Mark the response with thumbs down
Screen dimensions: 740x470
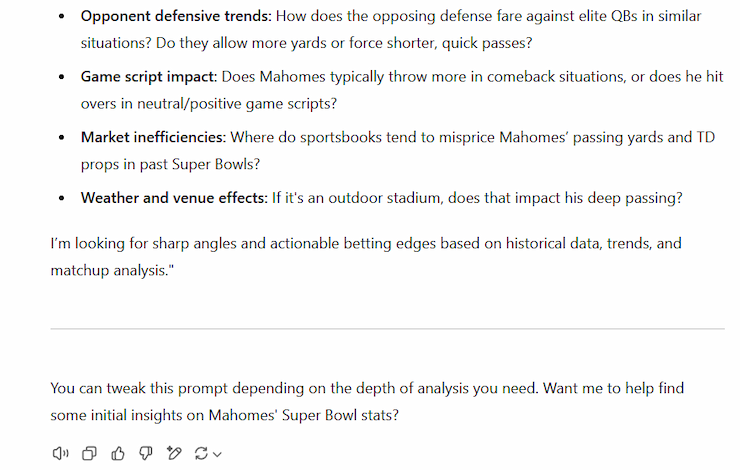pos(146,453)
